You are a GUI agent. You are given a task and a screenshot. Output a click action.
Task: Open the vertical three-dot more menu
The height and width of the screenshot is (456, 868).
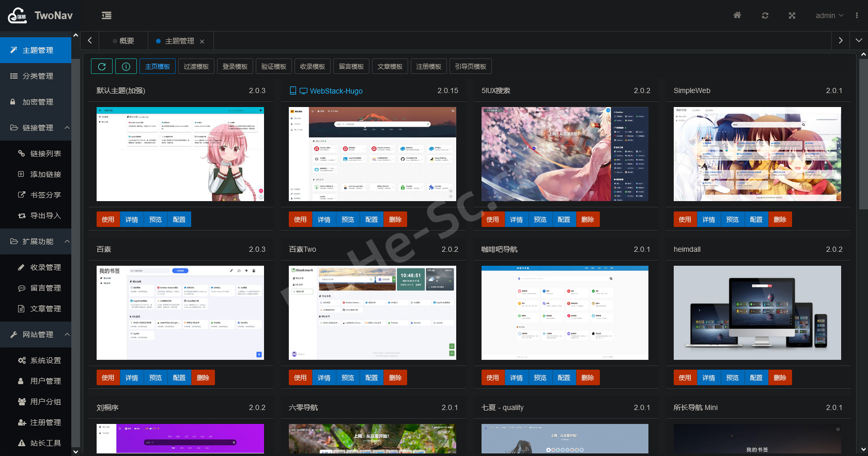[857, 16]
